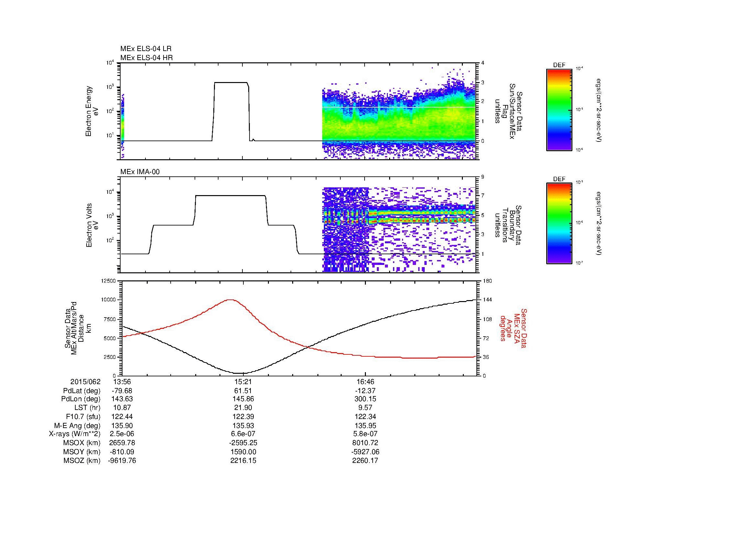This screenshot has width=756, height=534.
Task: Click the red 'MEx SZA Angle degrees' axis label
Action: pos(513,328)
